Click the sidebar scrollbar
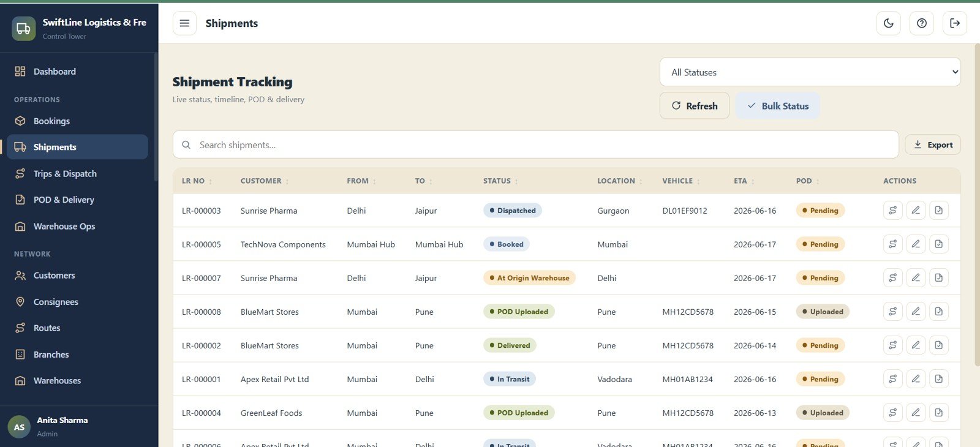 pyautogui.click(x=156, y=116)
